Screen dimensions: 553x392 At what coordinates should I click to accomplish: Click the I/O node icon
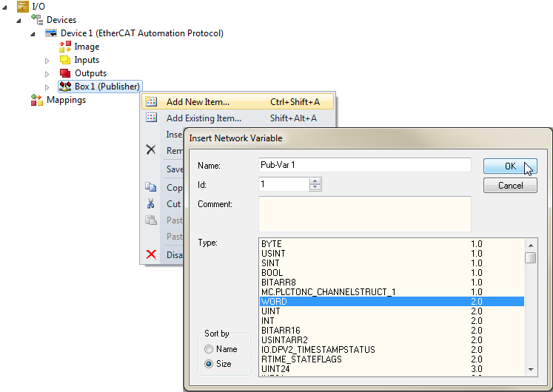click(x=22, y=7)
